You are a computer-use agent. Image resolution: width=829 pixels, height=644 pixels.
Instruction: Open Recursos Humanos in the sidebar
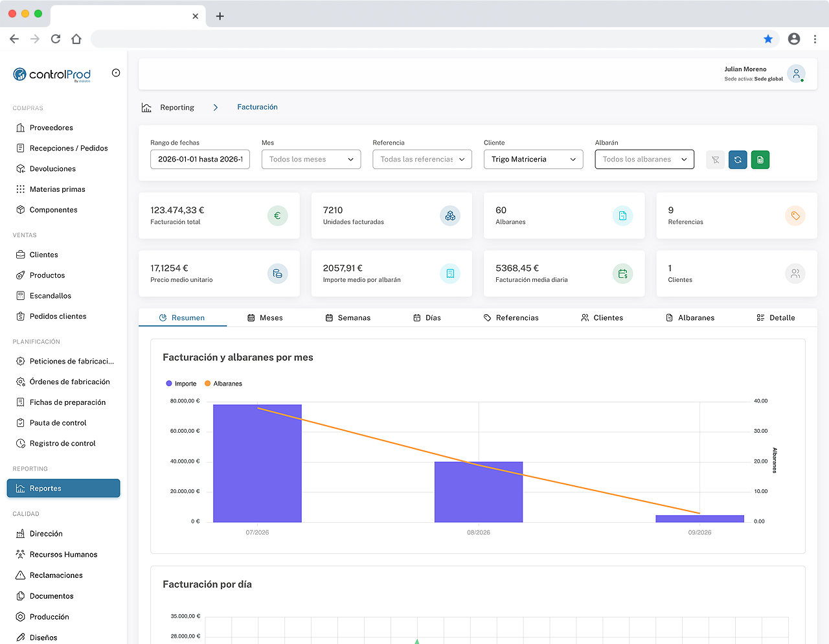click(x=63, y=555)
